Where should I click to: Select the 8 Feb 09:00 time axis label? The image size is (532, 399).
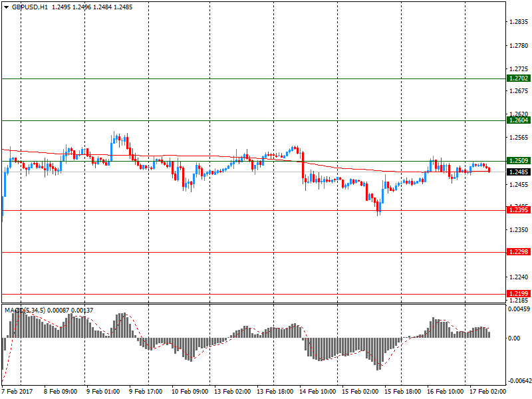click(x=61, y=392)
